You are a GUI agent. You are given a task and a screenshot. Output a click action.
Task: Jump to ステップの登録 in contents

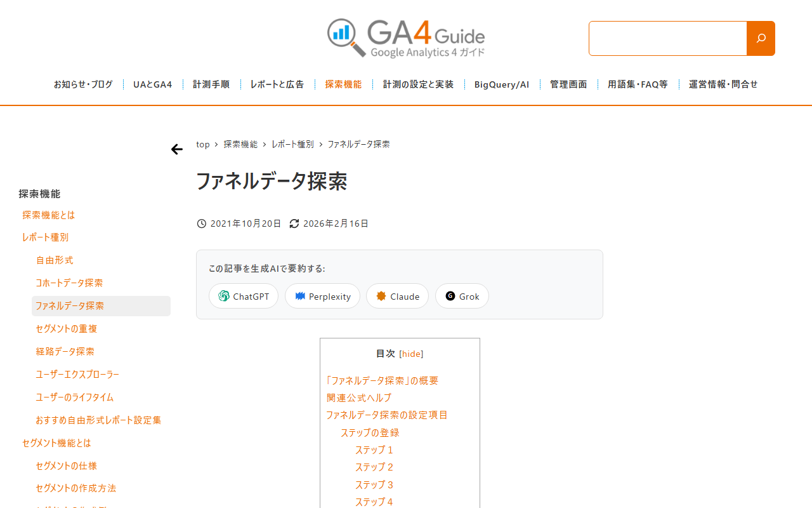tap(370, 432)
